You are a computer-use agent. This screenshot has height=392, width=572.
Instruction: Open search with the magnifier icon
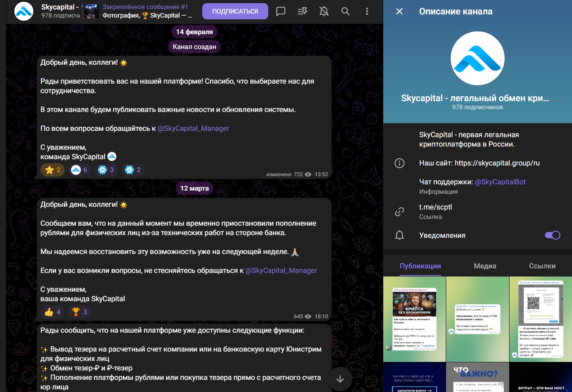pos(345,11)
